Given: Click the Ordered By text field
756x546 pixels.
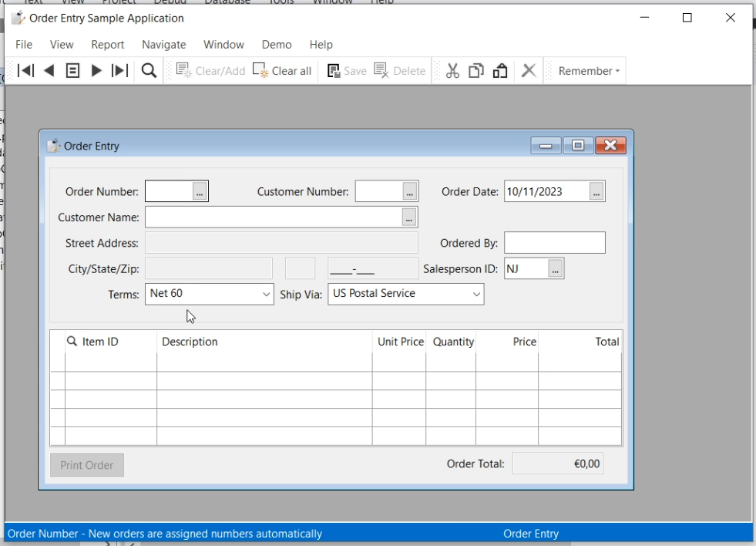Looking at the screenshot, I should (554, 243).
